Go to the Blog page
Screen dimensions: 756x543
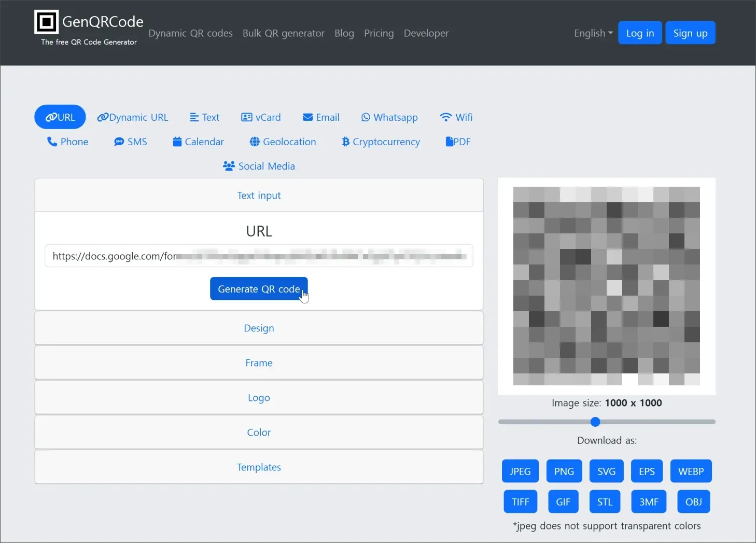pyautogui.click(x=344, y=33)
